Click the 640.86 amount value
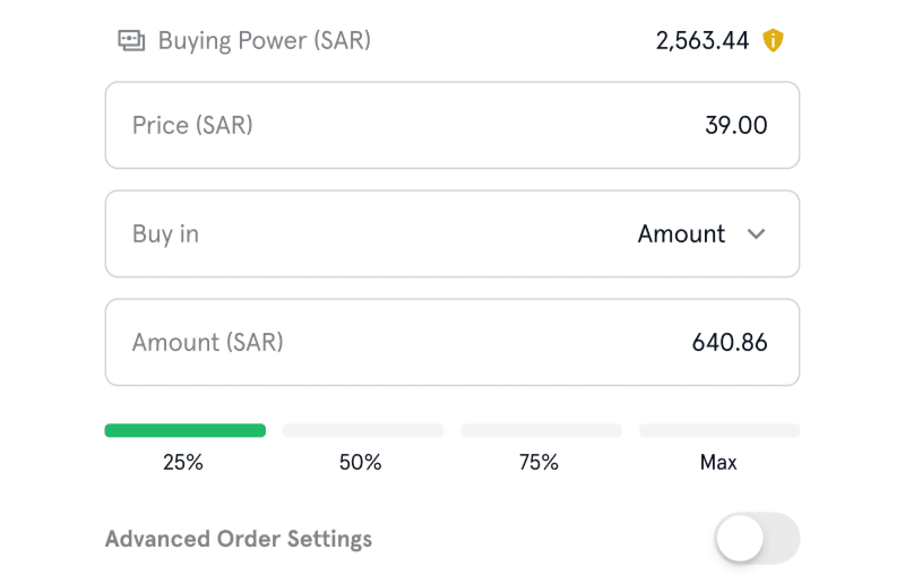This screenshot has width=905, height=588. tap(730, 343)
